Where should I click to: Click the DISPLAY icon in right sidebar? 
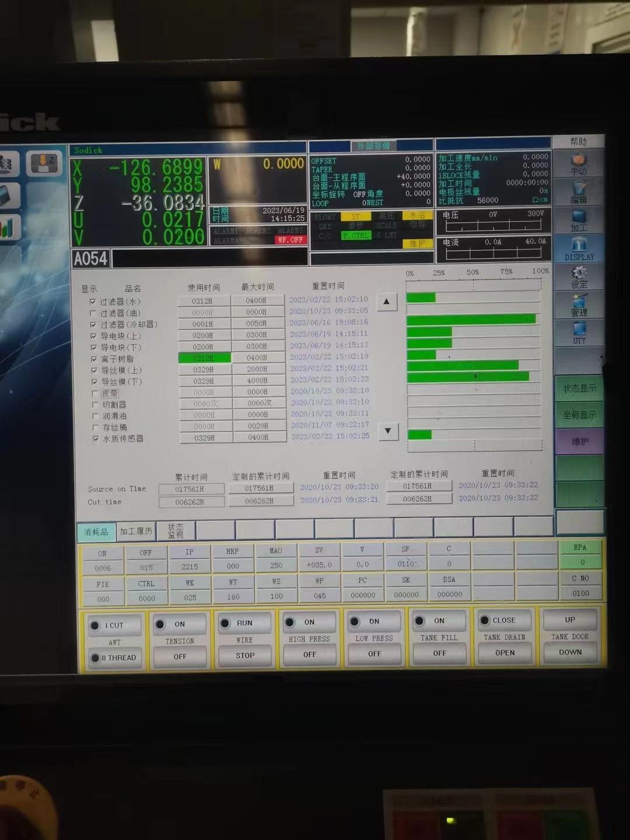coord(579,249)
